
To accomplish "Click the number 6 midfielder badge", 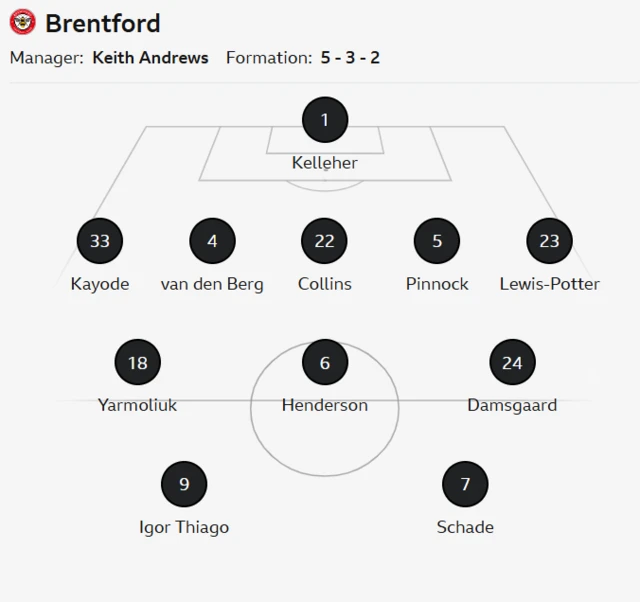I will point(325,362).
